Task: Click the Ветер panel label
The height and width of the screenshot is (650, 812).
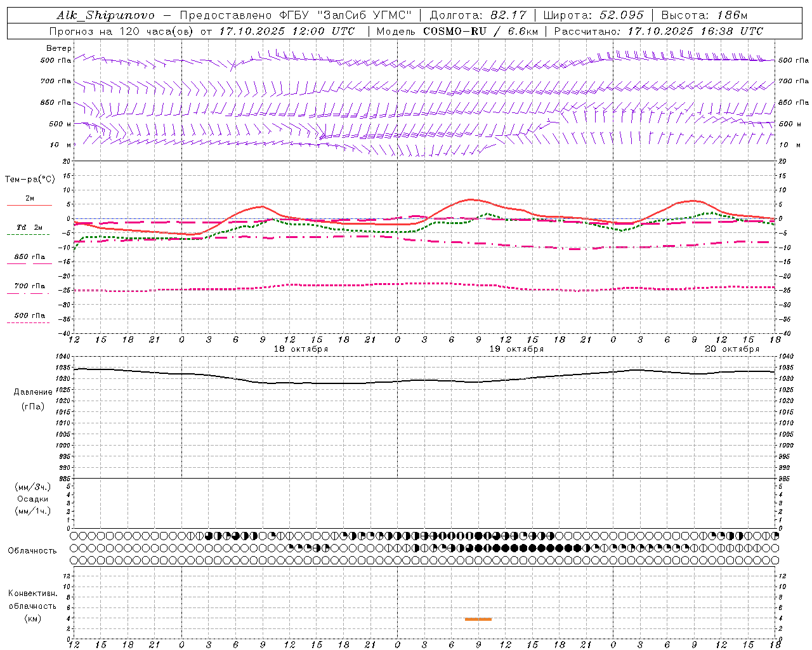Action: click(59, 48)
